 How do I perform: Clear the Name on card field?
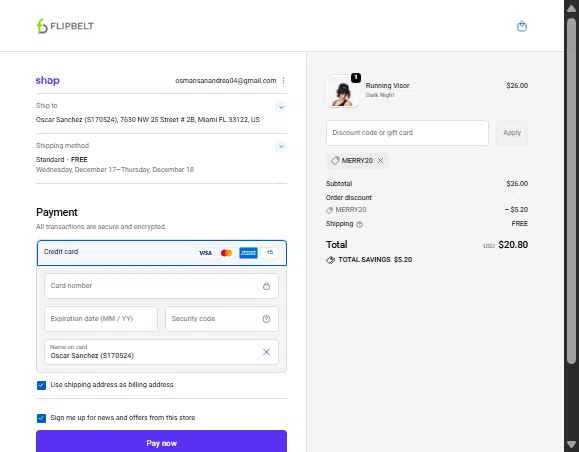pos(266,352)
